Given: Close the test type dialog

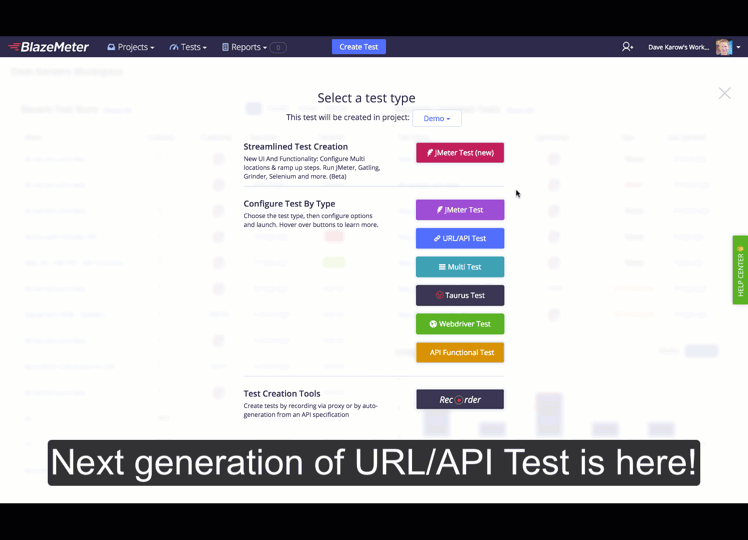Looking at the screenshot, I should pyautogui.click(x=724, y=93).
